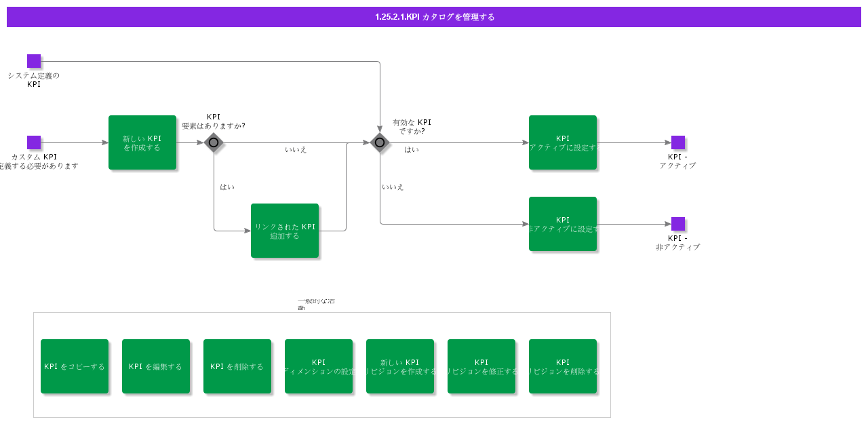The width and height of the screenshot is (868, 424).
Task: Click the リンクされた KPI 追加する box
Action: [x=285, y=231]
